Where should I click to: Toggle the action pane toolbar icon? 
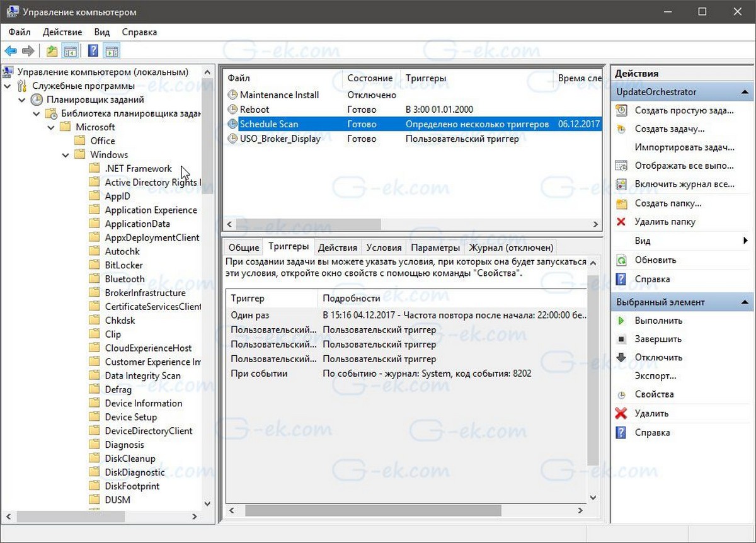point(112,51)
